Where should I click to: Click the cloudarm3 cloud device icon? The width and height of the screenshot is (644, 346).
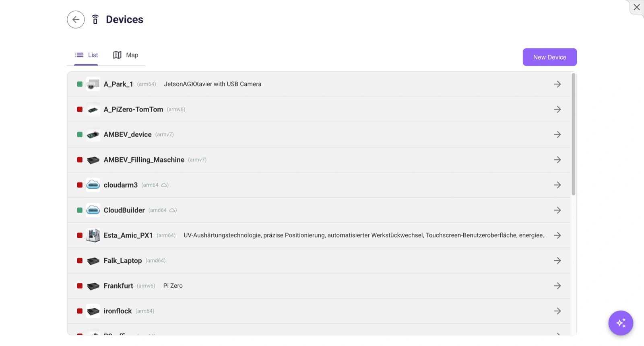pyautogui.click(x=93, y=185)
